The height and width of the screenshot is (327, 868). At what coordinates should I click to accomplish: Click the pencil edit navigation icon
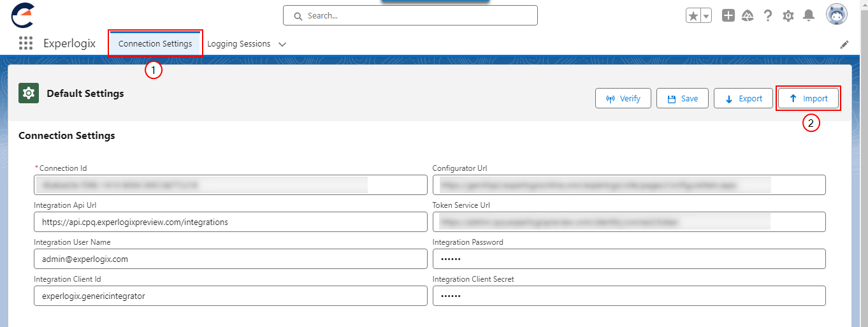(x=844, y=45)
